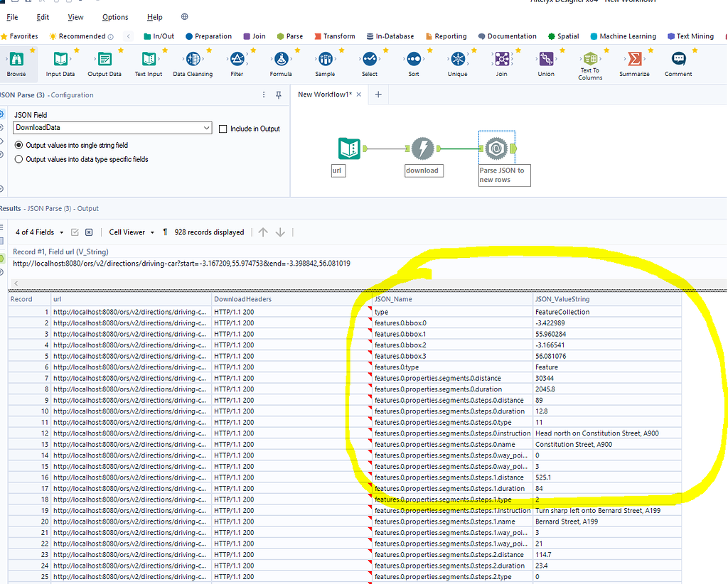Open the Options menu
Viewport: 728px width, 584px height.
(115, 17)
